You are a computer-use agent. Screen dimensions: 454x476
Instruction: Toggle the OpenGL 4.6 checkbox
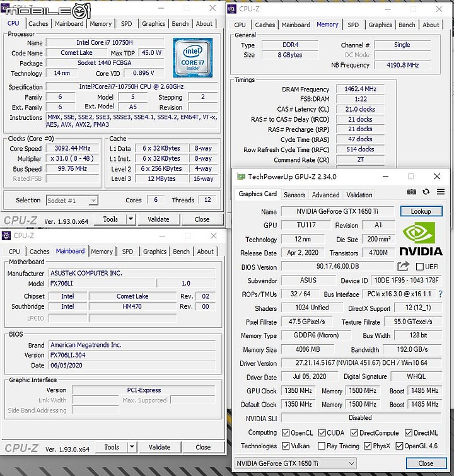tap(399, 446)
